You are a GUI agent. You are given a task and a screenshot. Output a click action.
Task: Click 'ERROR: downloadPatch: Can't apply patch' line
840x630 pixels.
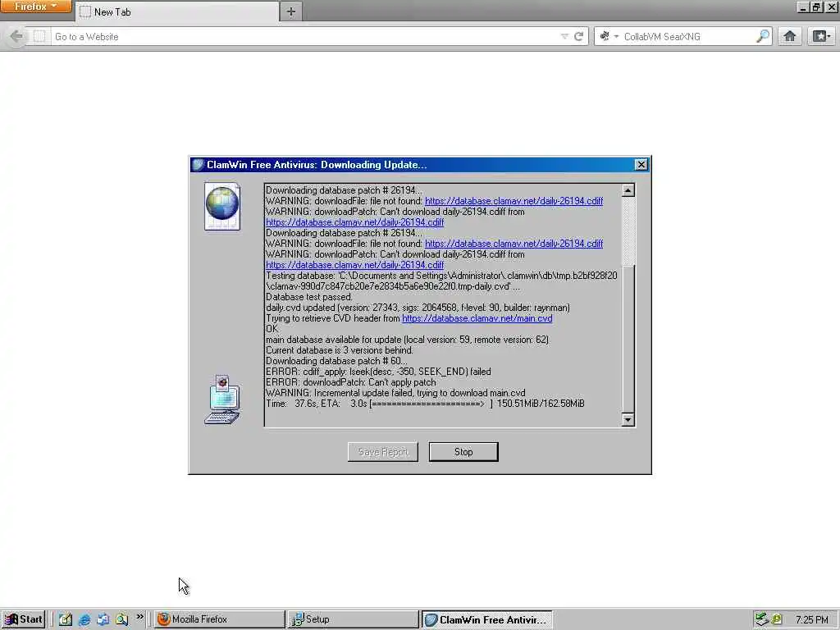[x=351, y=382]
